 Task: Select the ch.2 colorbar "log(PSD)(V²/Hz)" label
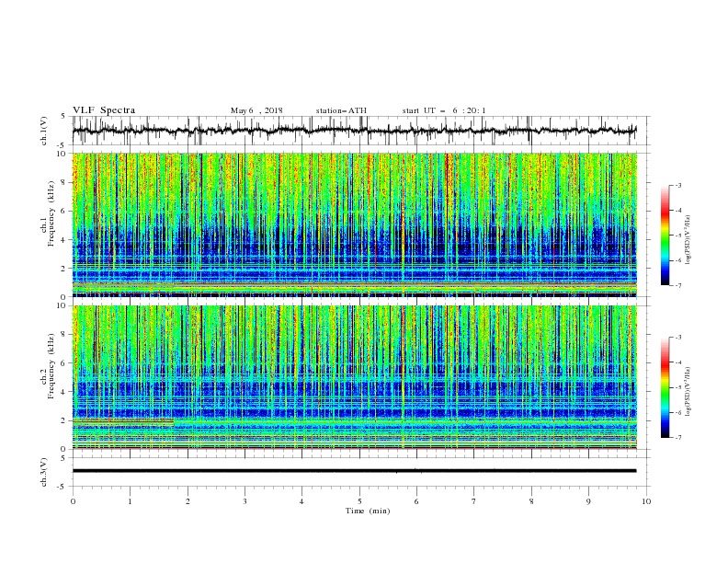688,392
